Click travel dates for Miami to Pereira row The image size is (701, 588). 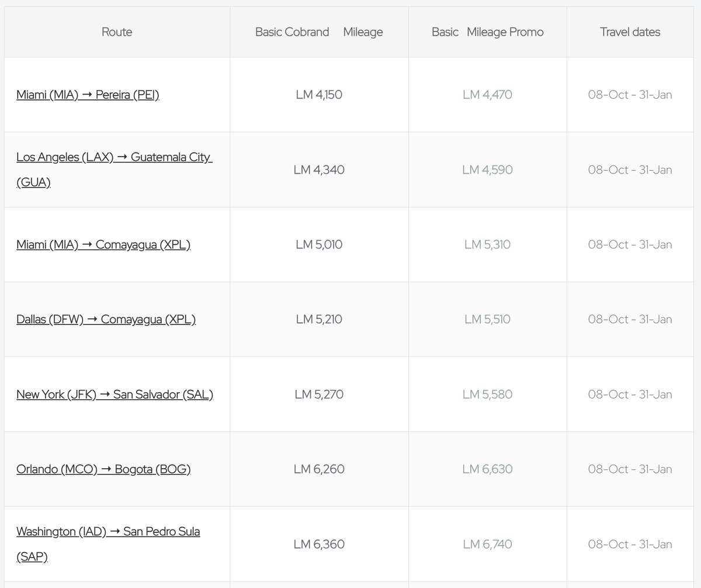click(x=630, y=95)
